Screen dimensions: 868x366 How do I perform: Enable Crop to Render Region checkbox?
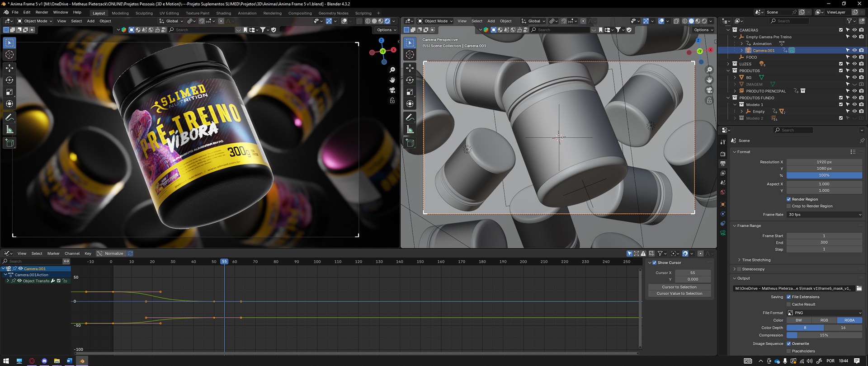789,206
